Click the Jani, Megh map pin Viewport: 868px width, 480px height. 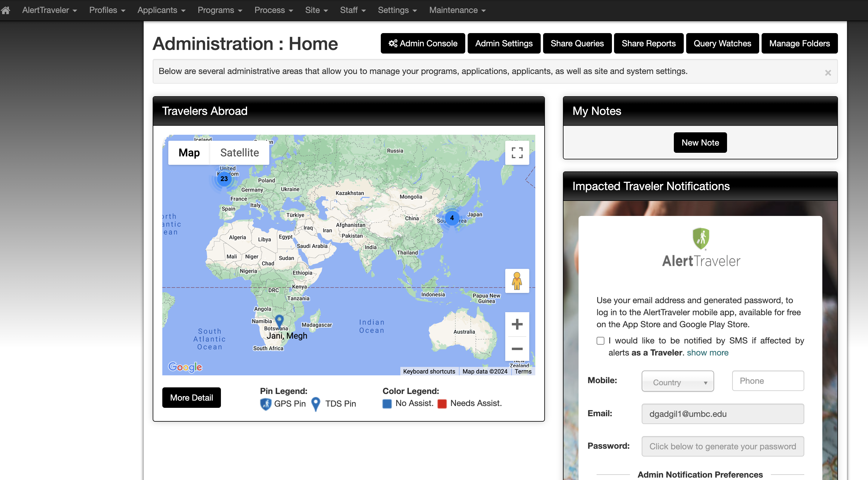point(279,320)
